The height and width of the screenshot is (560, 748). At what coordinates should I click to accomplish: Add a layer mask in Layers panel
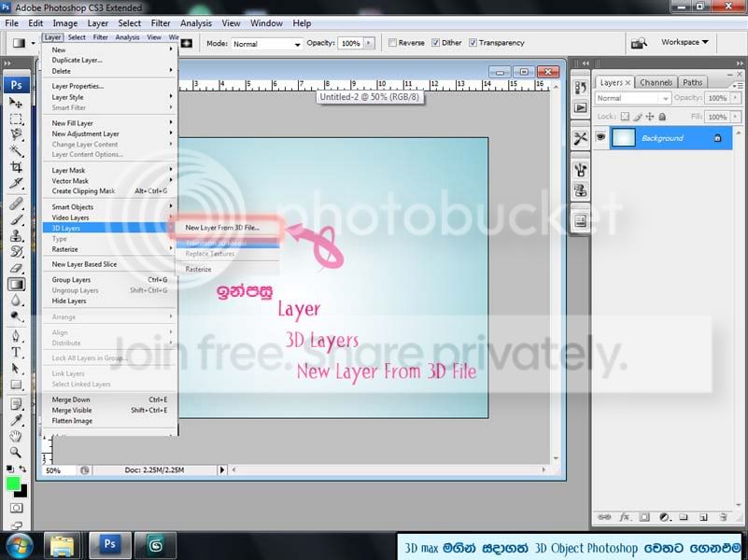(x=644, y=517)
